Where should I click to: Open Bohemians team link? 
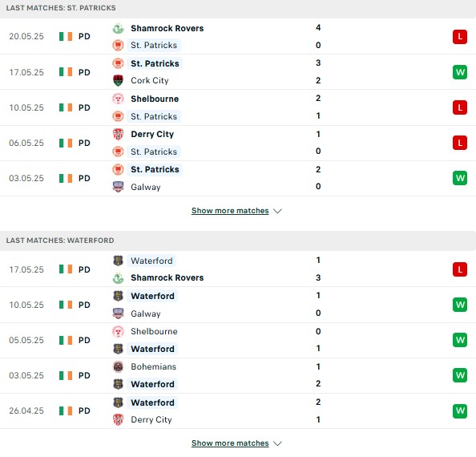[153, 367]
